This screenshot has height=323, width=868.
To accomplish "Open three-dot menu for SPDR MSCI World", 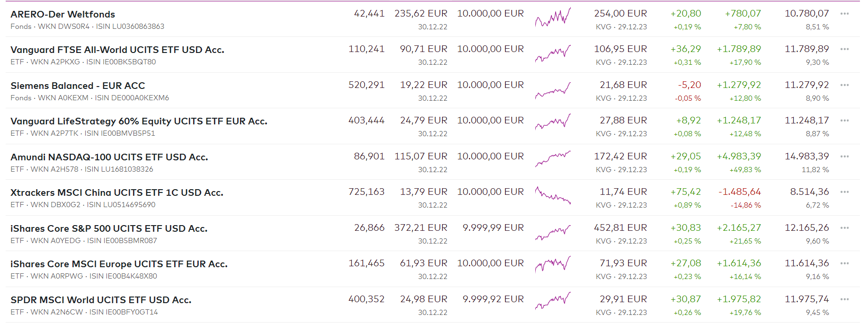I will [x=844, y=299].
